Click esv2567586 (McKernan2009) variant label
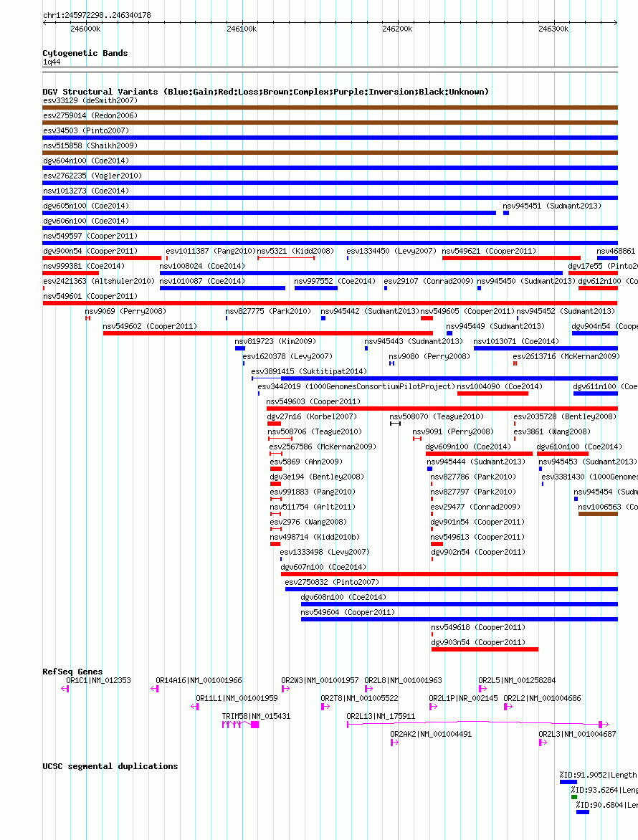Image resolution: width=638 pixels, height=840 pixels. [323, 446]
